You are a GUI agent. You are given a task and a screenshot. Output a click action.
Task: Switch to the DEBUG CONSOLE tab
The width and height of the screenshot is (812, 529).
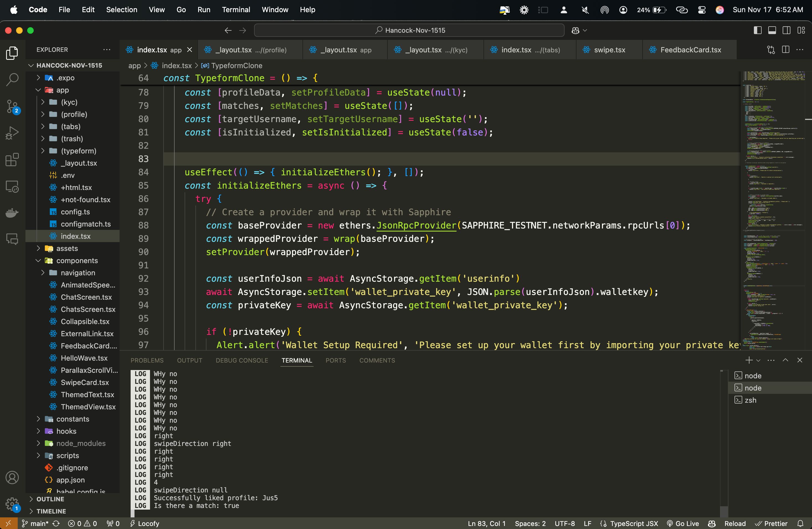(x=242, y=360)
